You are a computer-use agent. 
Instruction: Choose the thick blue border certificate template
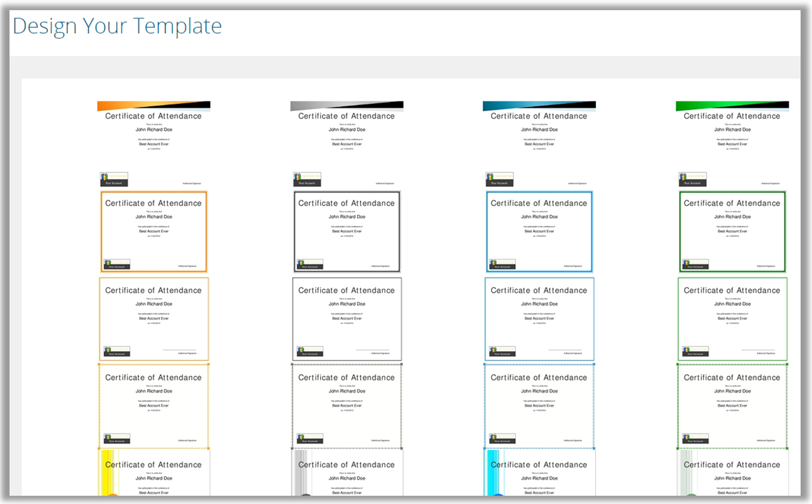click(x=539, y=231)
